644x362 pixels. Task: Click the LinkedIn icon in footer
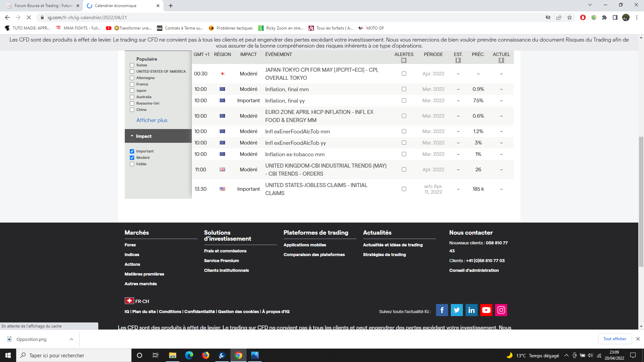[x=471, y=310]
